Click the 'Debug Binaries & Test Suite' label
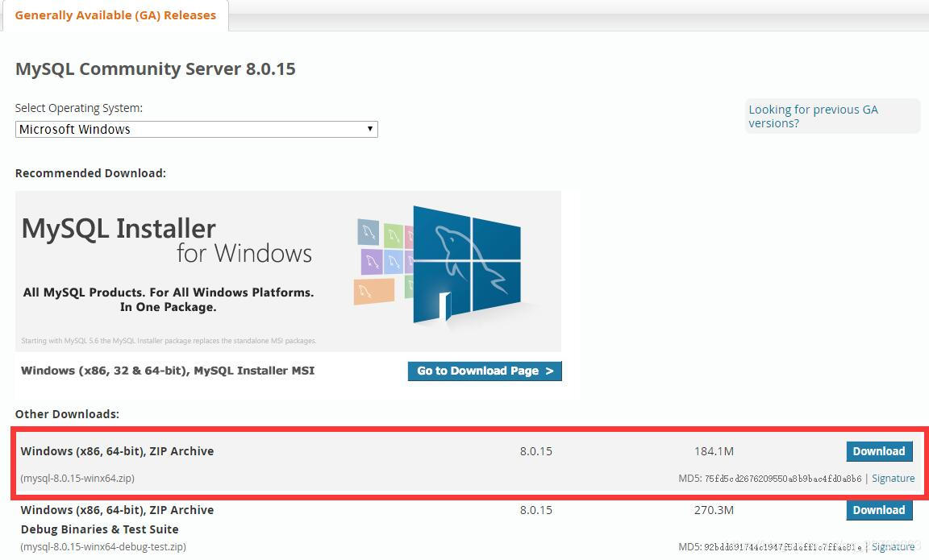 99,529
